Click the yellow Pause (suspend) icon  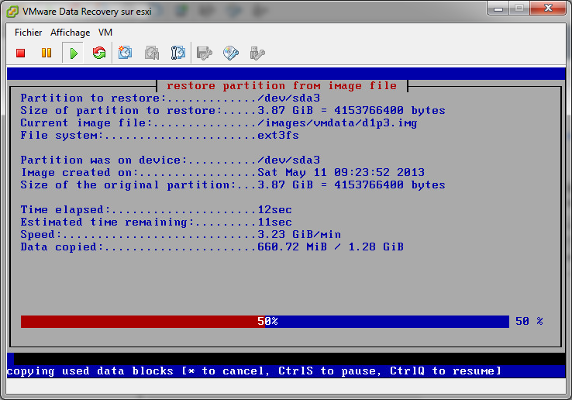(x=46, y=53)
